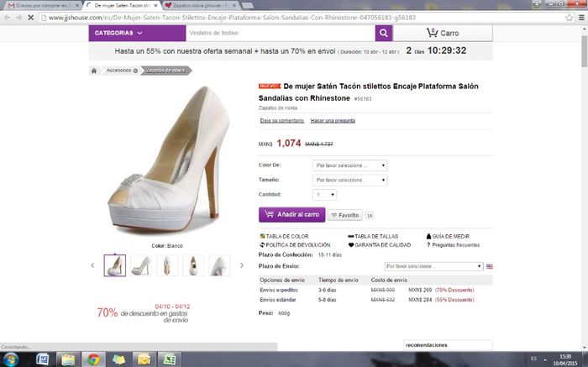Click 70% de descuento shipping banner
The width and height of the screenshot is (588, 367).
tap(144, 313)
